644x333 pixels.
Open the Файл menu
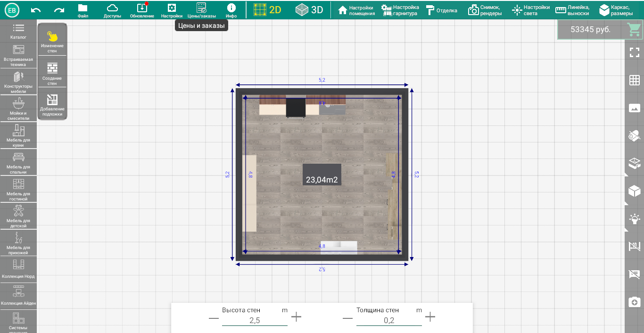[x=83, y=10]
